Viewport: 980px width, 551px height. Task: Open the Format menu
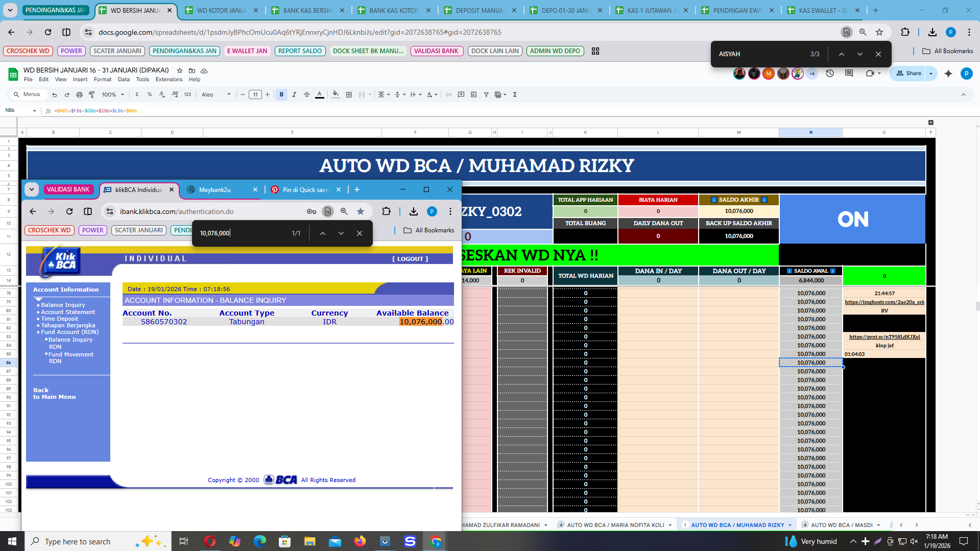pyautogui.click(x=103, y=80)
